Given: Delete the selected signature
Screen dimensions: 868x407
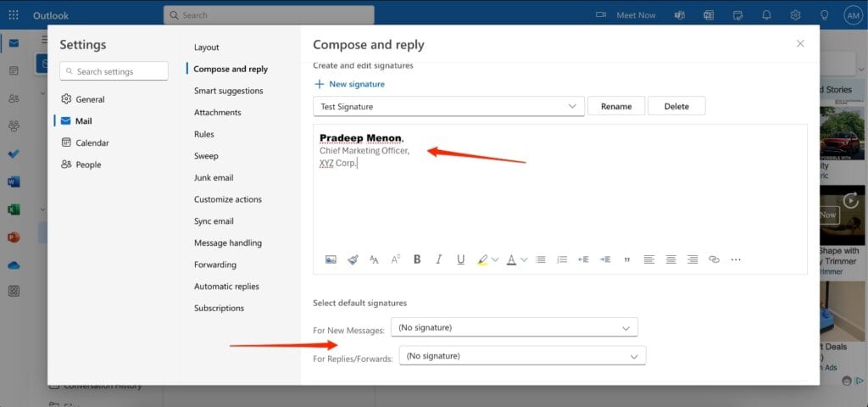Looking at the screenshot, I should click(x=676, y=106).
